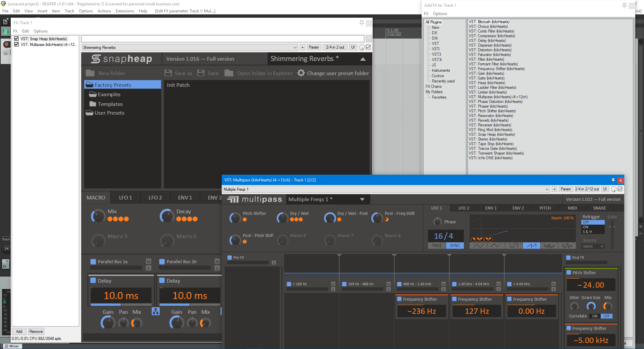Click the Snap Heap plus preset button
The width and height of the screenshot is (644, 349).
pyautogui.click(x=303, y=47)
